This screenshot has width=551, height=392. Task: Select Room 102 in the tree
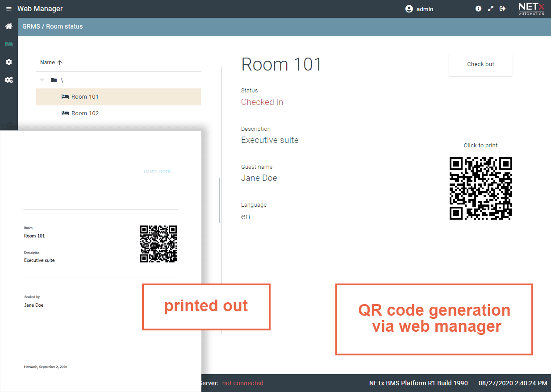coord(118,113)
